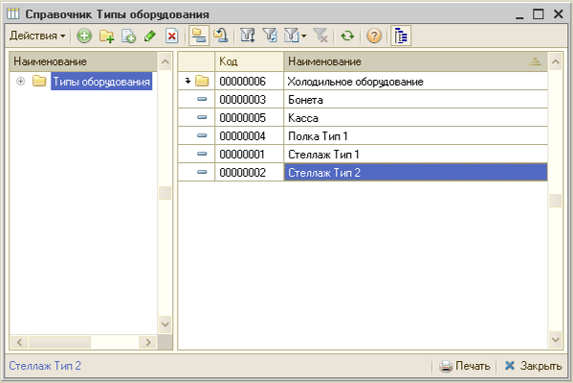Viewport: 573px width, 383px height.
Task: Edit current item with pencil icon
Action: [x=150, y=36]
